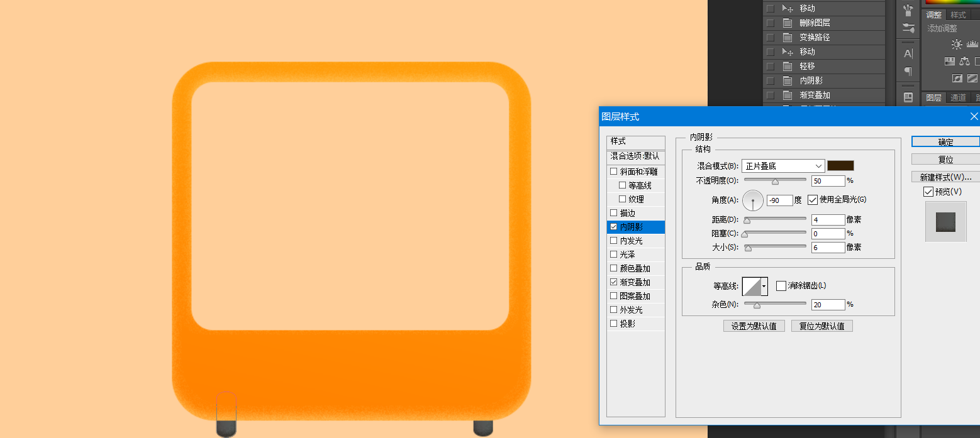Viewport: 980px width, 438px height.
Task: Click the document icon of 渐变叠加 history state
Action: point(787,95)
